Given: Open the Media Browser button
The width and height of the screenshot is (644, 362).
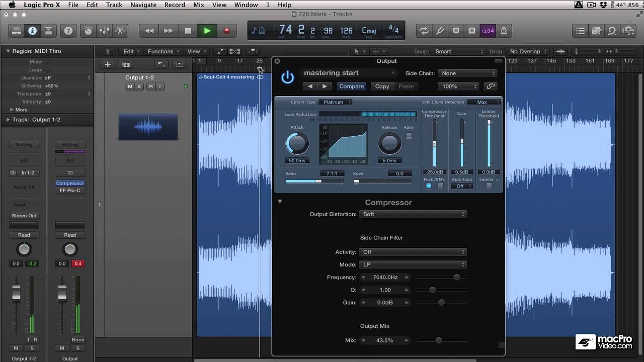Looking at the screenshot, I should click(628, 31).
